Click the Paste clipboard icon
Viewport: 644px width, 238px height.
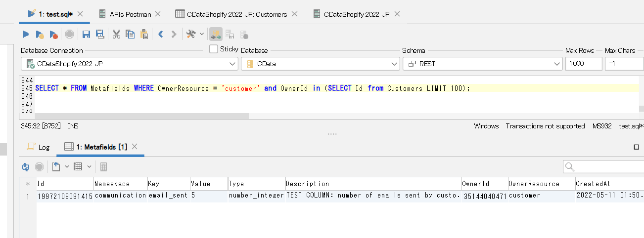[x=144, y=34]
